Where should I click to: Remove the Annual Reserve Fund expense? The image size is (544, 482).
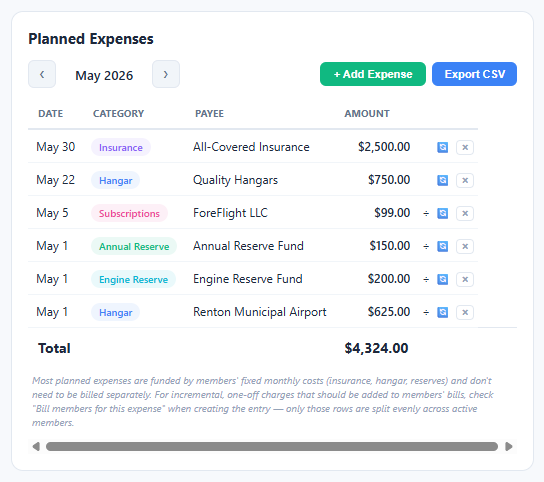coord(465,246)
